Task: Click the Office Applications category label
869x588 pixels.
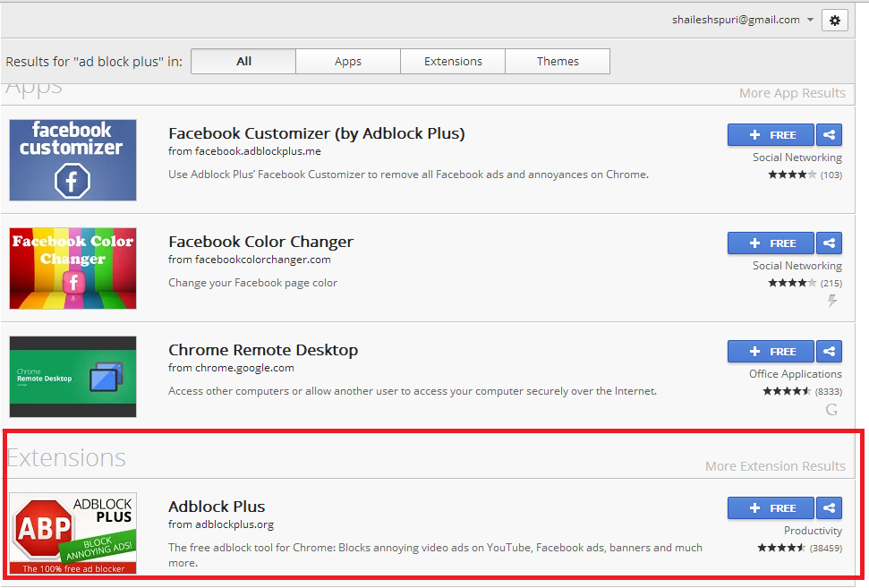Action: 796,374
